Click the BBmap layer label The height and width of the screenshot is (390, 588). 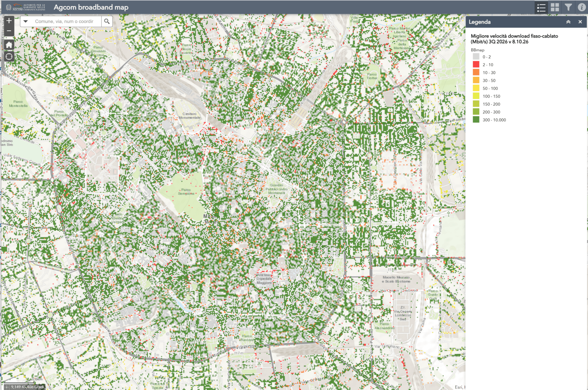click(477, 50)
